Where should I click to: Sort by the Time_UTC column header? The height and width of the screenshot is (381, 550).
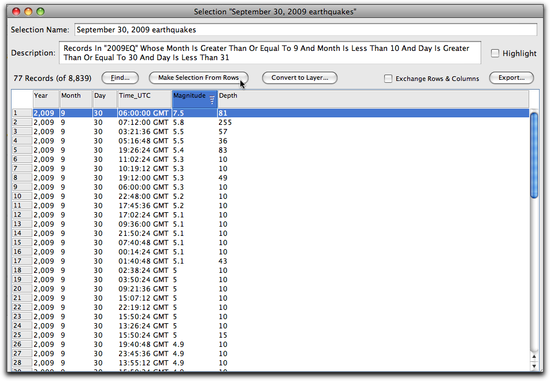coord(144,99)
